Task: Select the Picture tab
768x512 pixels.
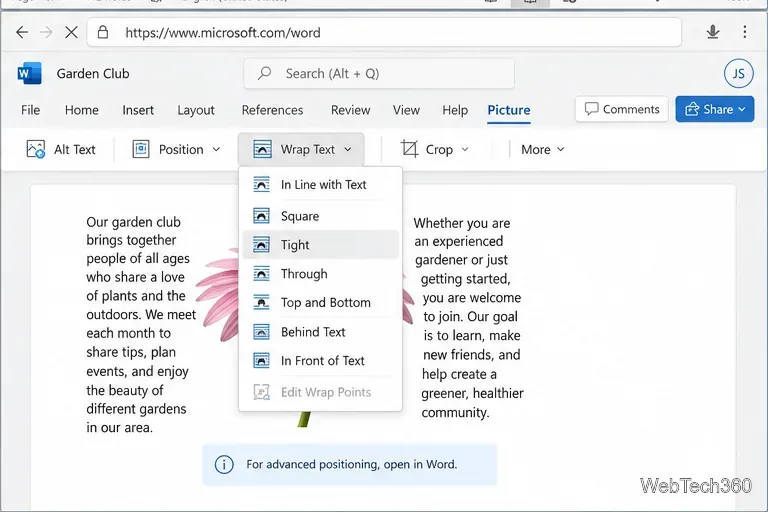Action: pyautogui.click(x=509, y=110)
